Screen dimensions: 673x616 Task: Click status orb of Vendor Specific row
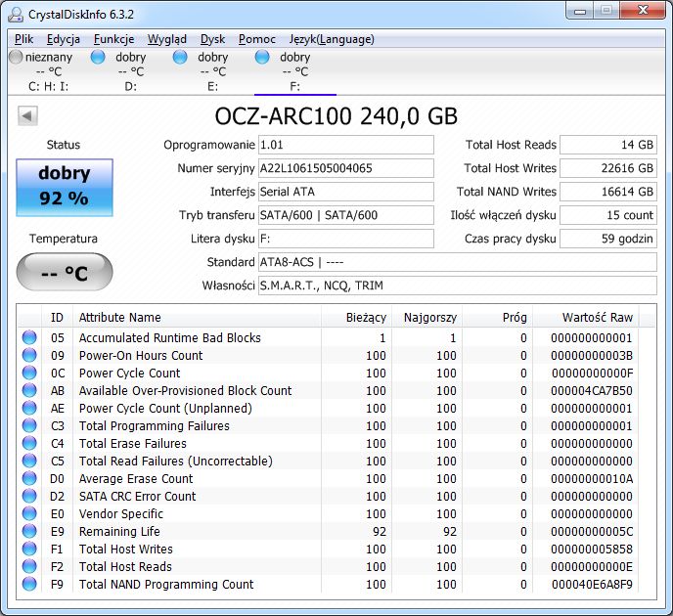click(x=29, y=513)
